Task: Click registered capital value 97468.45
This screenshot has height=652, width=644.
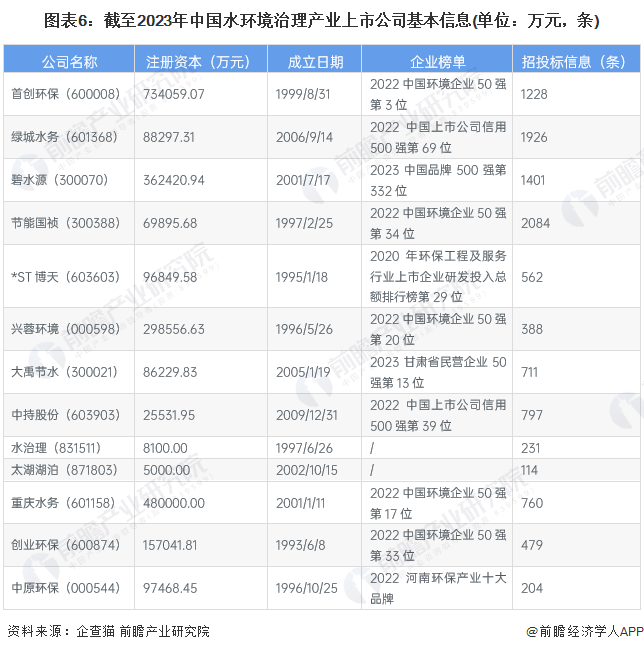Action: click(170, 588)
